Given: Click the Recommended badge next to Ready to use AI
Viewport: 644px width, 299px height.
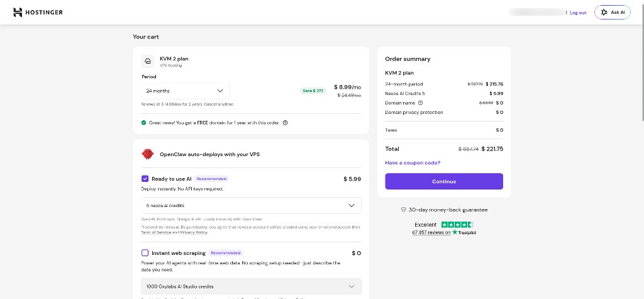Looking at the screenshot, I should pos(211,179).
